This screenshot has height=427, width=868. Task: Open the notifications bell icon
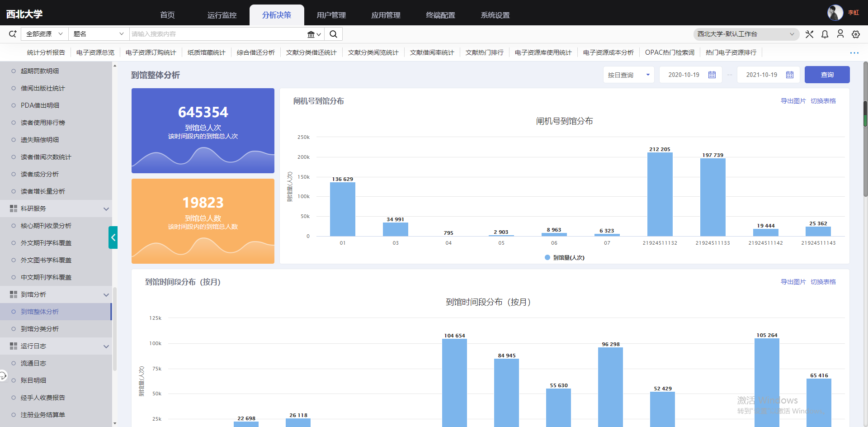click(825, 34)
